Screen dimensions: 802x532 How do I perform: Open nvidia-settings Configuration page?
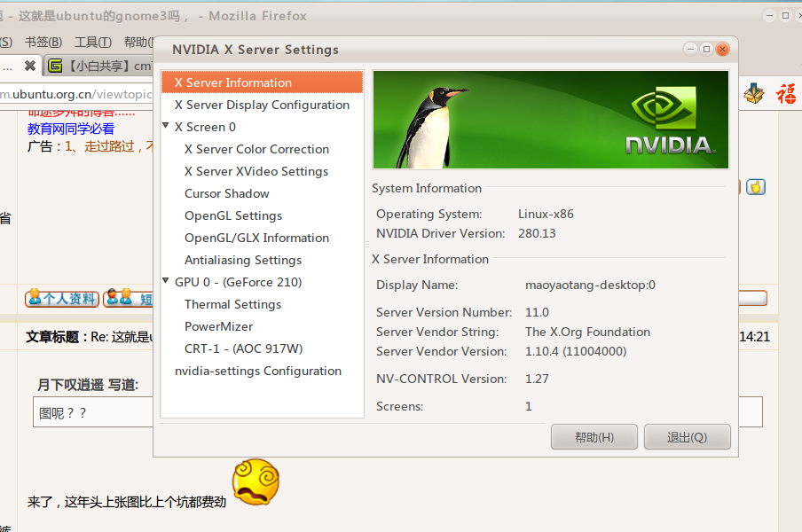tap(258, 371)
